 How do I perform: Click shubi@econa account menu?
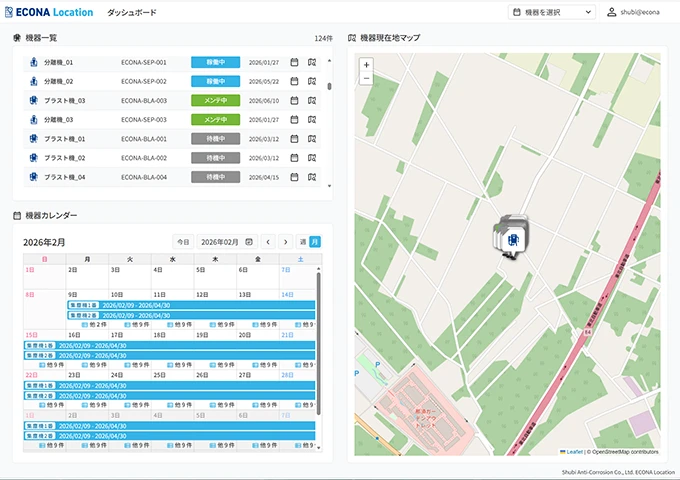point(640,12)
